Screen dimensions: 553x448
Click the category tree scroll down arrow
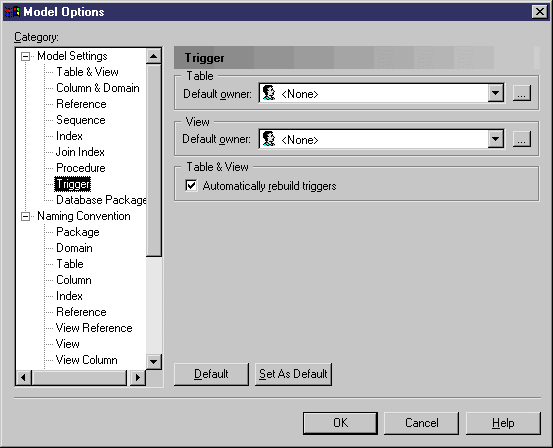coord(154,362)
